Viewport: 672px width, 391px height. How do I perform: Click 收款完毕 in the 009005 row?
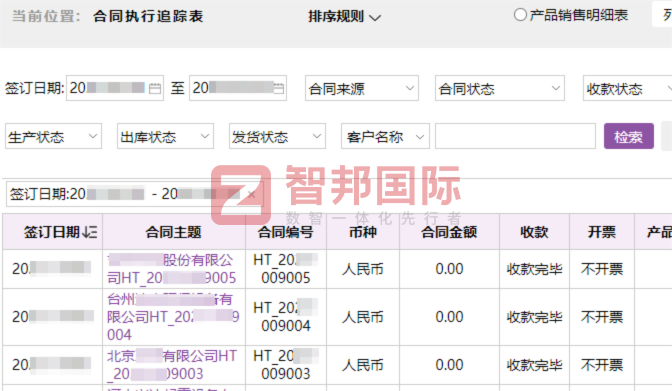click(534, 269)
